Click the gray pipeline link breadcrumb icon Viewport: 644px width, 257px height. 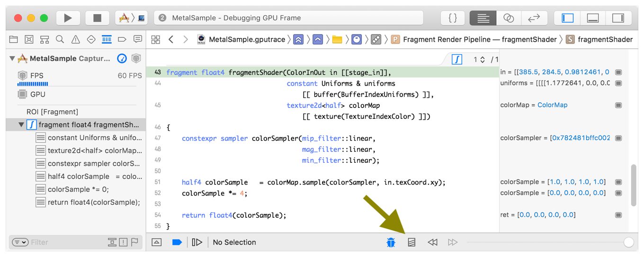pos(376,40)
